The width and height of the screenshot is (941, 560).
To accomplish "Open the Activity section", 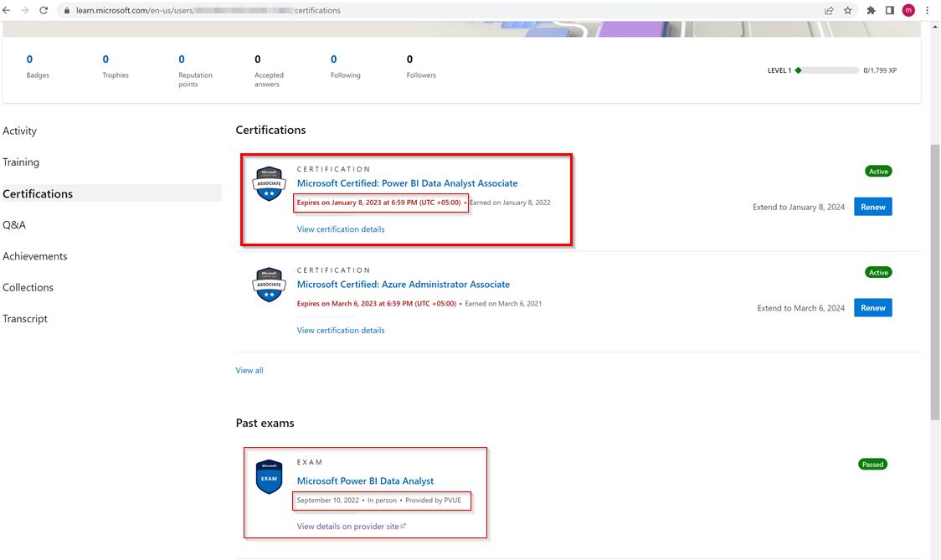I will 20,131.
